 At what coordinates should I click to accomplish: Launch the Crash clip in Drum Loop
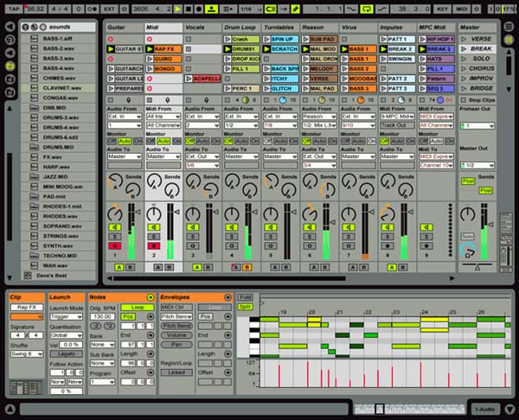click(x=241, y=39)
